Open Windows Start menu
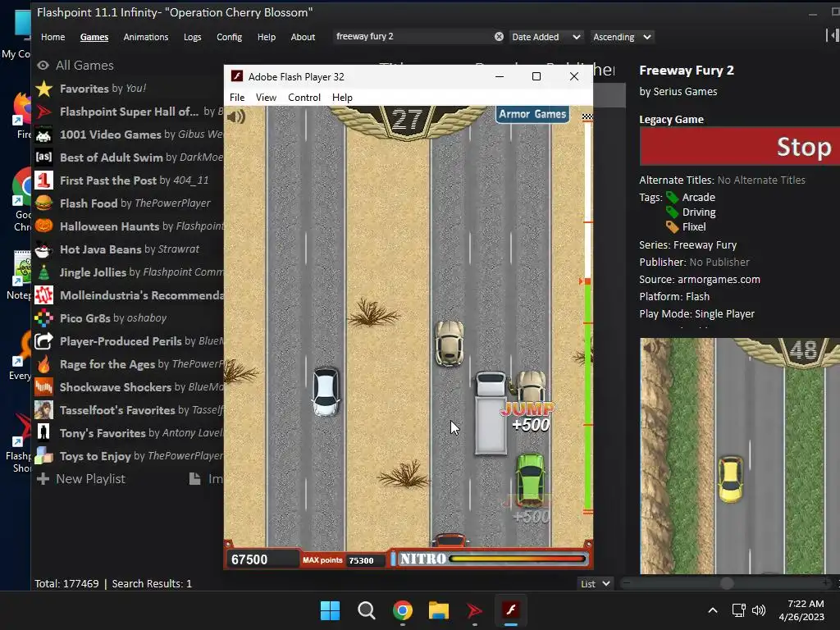Viewport: 840px width, 630px height. tap(330, 610)
